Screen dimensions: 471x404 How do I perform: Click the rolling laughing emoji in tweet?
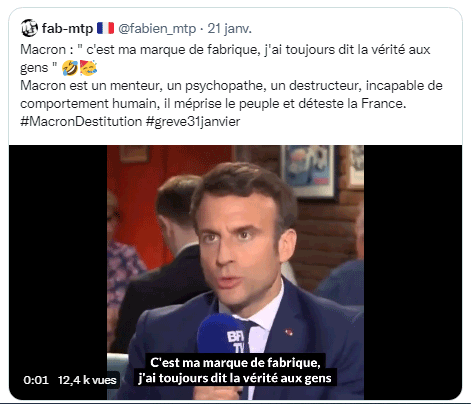point(70,68)
